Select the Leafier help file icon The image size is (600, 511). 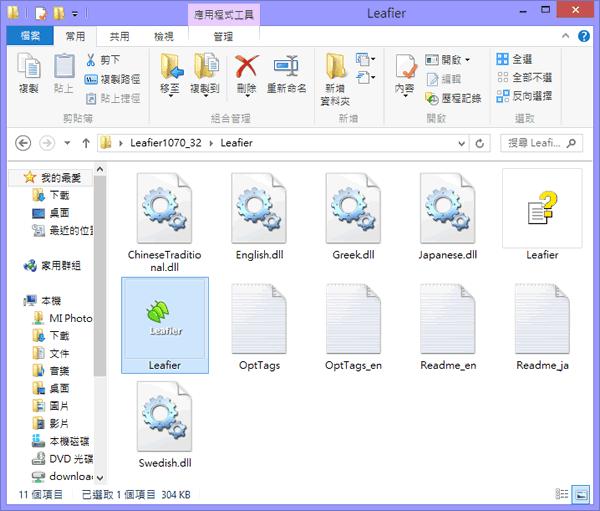542,215
